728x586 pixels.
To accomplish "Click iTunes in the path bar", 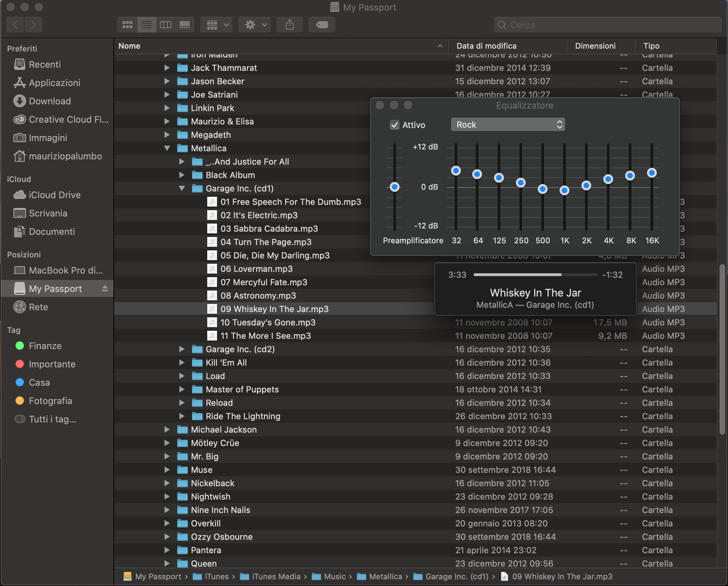I will [211, 576].
